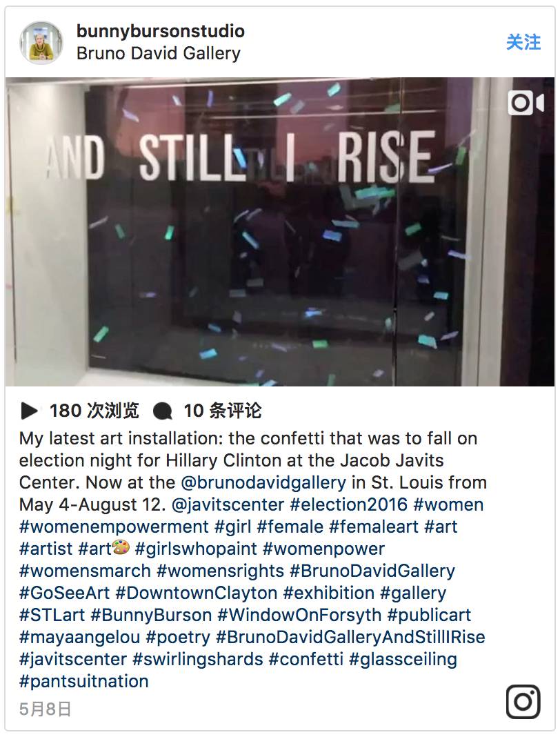Open the @brunodavidgallery mention
560x737 pixels.
pyautogui.click(x=263, y=483)
